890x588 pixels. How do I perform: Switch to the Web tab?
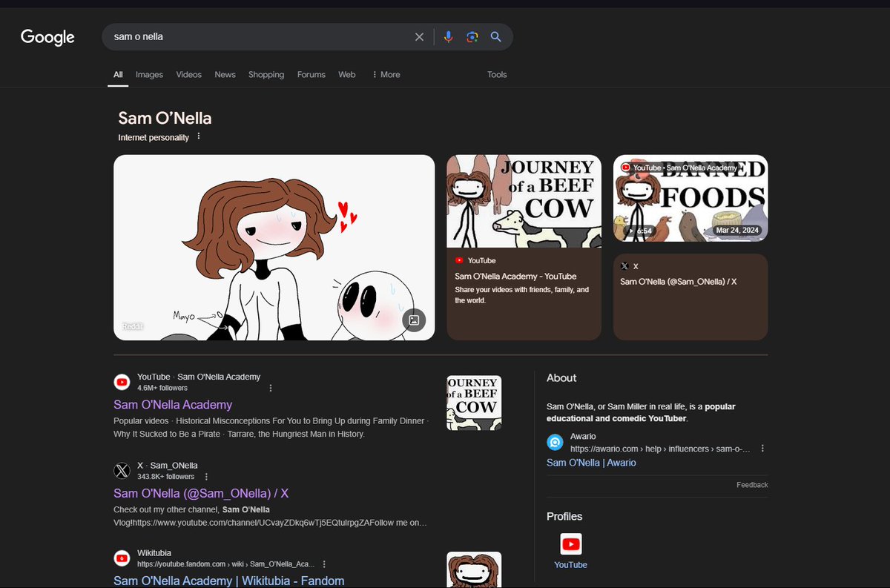pos(347,75)
